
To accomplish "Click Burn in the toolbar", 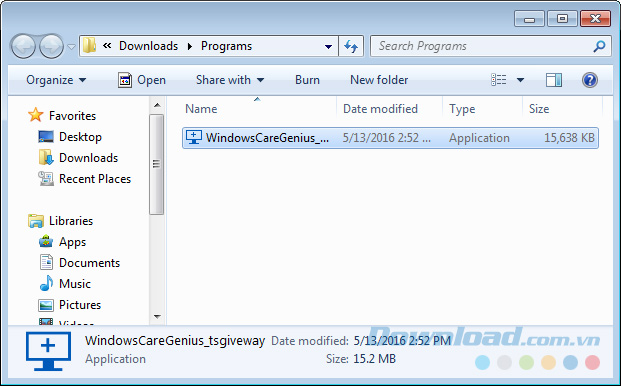I will (307, 80).
